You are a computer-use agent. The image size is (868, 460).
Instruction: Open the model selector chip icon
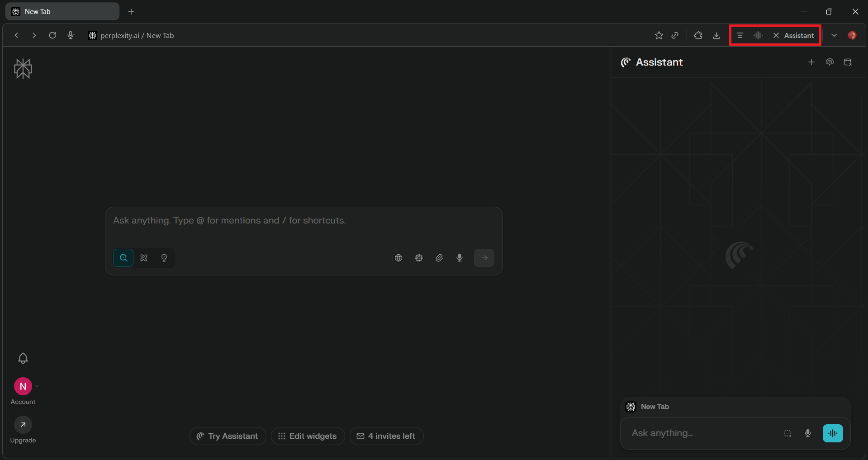pyautogui.click(x=419, y=258)
